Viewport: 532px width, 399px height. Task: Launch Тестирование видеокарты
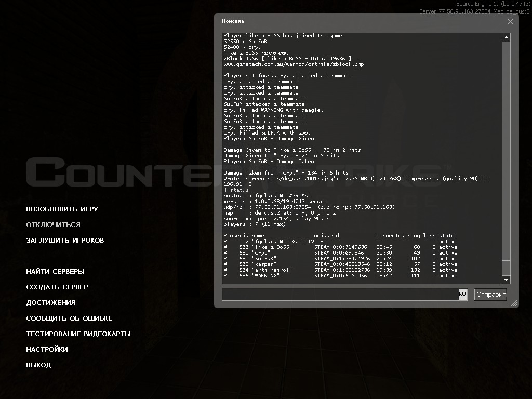(x=78, y=334)
